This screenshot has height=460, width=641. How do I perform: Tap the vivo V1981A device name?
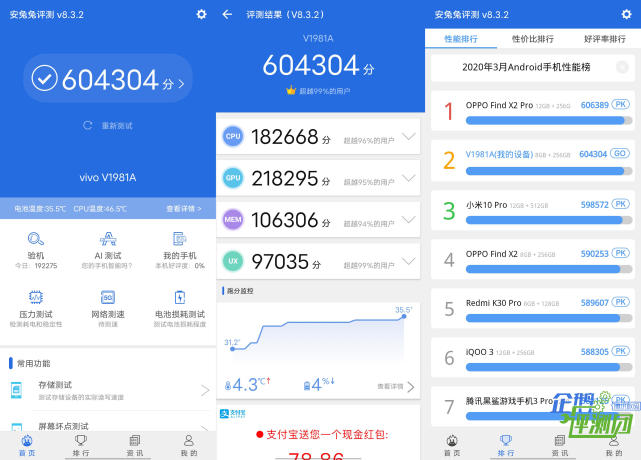[x=108, y=177]
